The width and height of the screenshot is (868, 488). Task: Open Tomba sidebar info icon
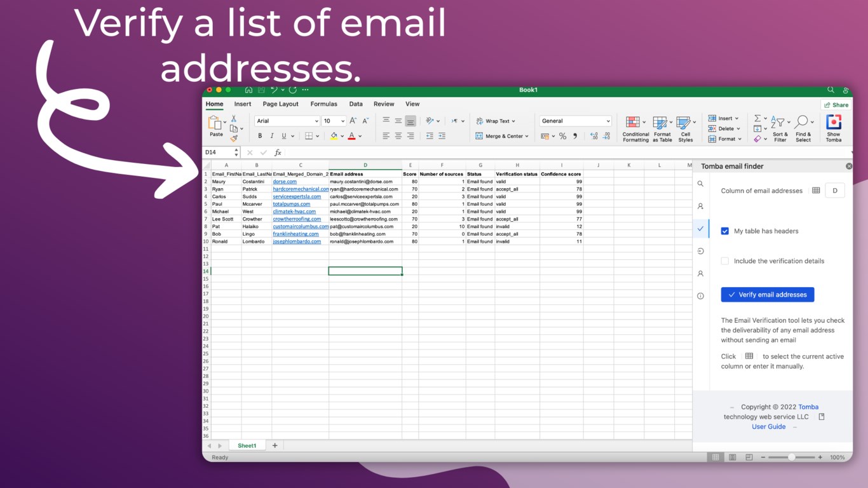pyautogui.click(x=700, y=296)
